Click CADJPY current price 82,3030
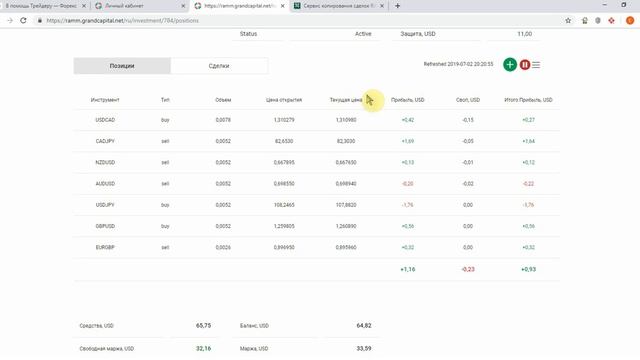The width and height of the screenshot is (640, 360). pos(346,141)
